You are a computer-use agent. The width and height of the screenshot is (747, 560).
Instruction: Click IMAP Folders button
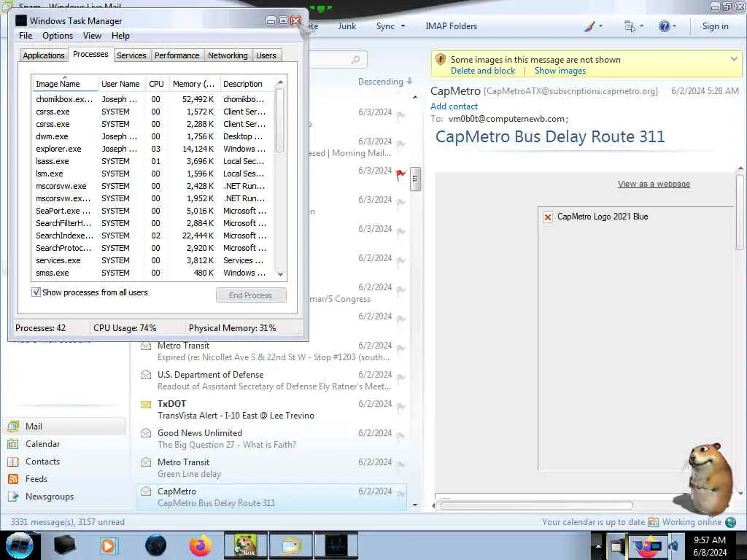pos(451,26)
